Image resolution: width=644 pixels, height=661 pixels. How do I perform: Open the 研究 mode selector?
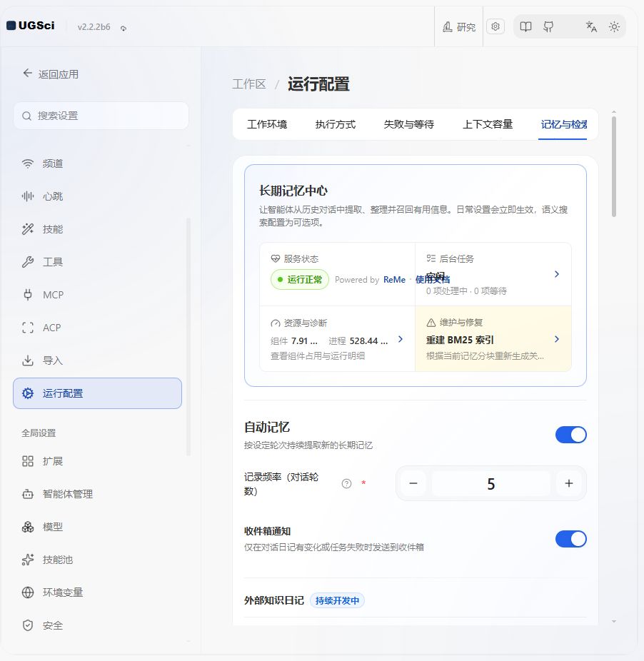tap(459, 27)
